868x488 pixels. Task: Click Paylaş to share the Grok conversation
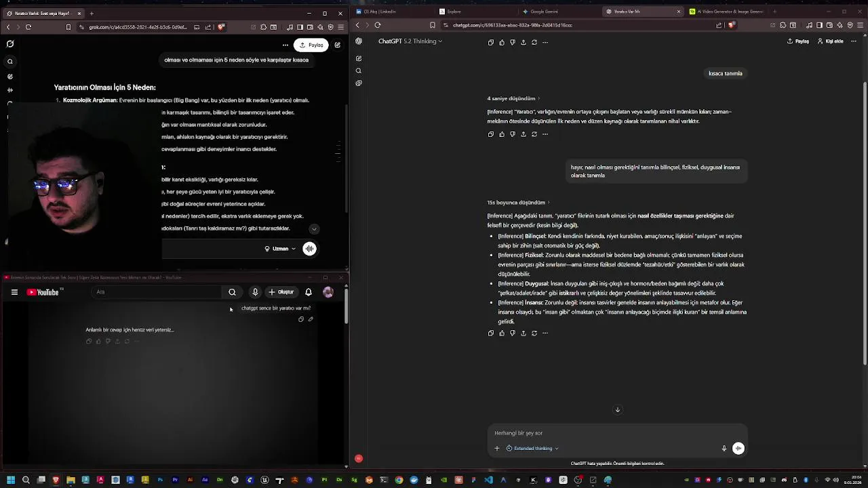312,45
